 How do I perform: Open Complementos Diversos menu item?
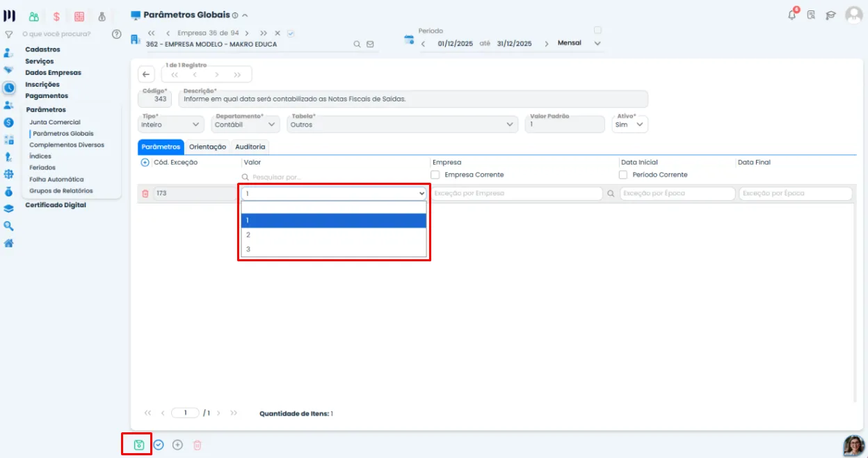click(67, 145)
